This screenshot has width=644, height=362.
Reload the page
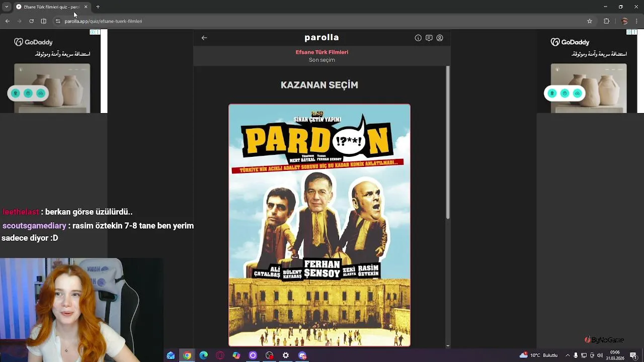pos(31,21)
